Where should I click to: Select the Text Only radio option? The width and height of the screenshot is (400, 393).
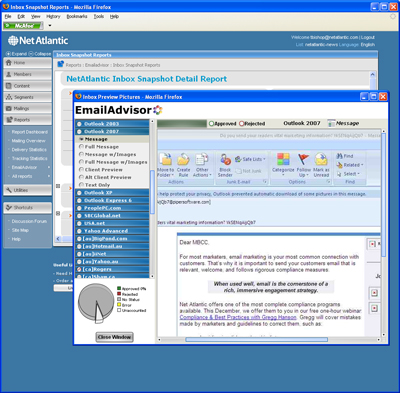point(81,184)
